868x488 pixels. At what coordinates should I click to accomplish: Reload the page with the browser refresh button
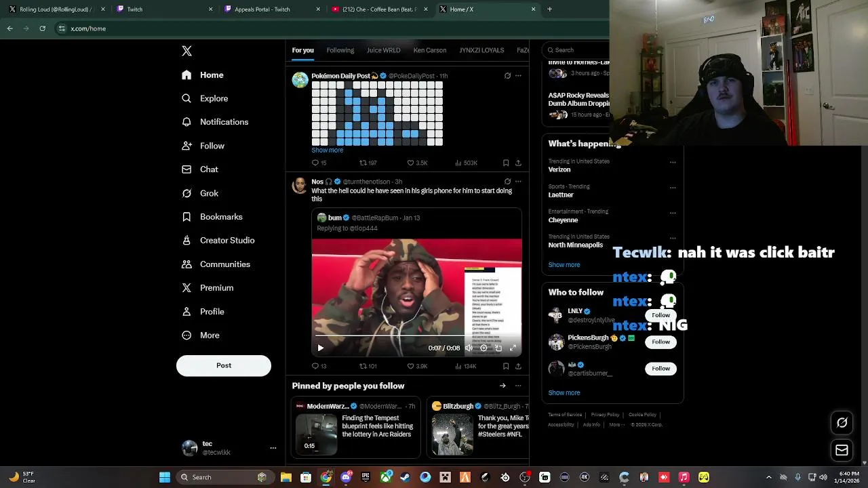42,28
